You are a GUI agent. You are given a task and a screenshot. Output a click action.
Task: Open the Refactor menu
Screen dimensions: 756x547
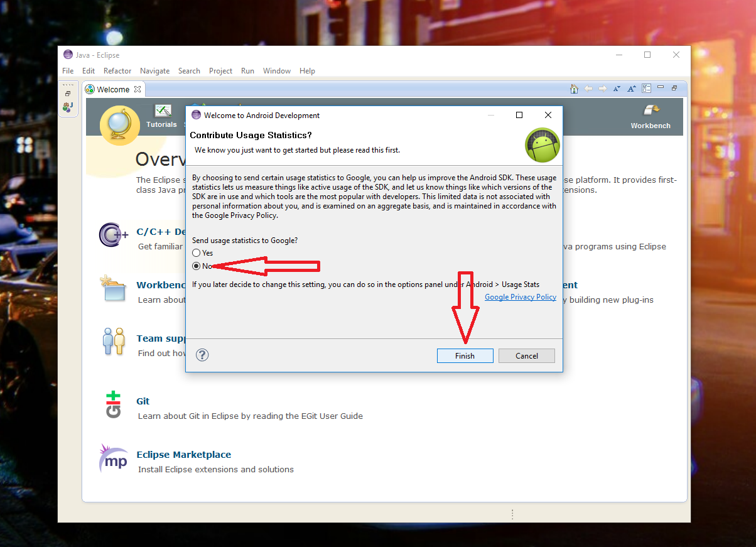click(x=117, y=71)
